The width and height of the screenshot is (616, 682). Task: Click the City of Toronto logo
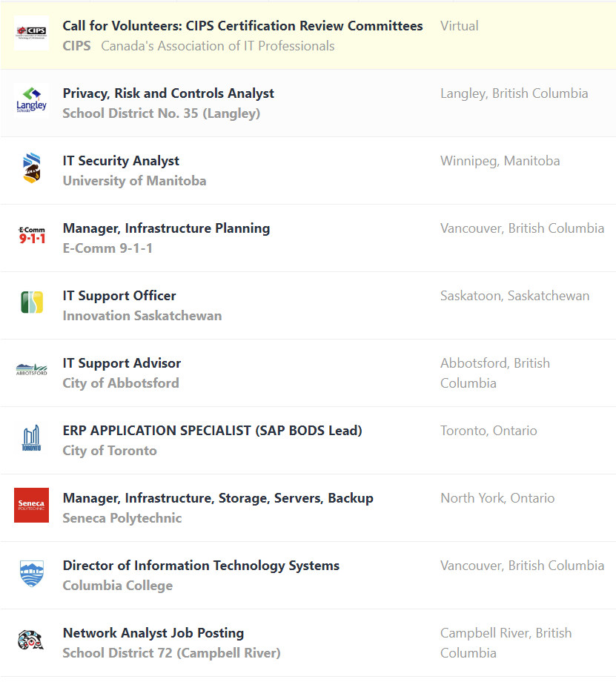(x=31, y=438)
